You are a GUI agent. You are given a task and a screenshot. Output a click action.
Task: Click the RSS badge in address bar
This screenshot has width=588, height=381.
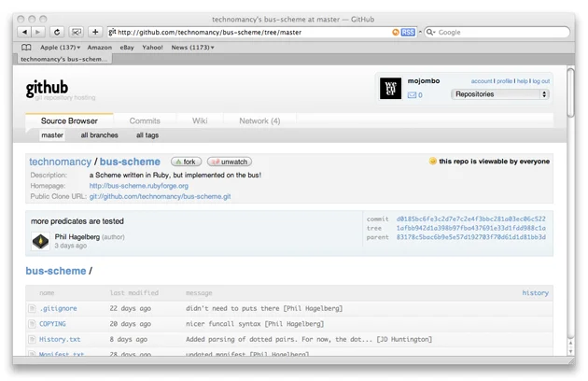pos(408,33)
